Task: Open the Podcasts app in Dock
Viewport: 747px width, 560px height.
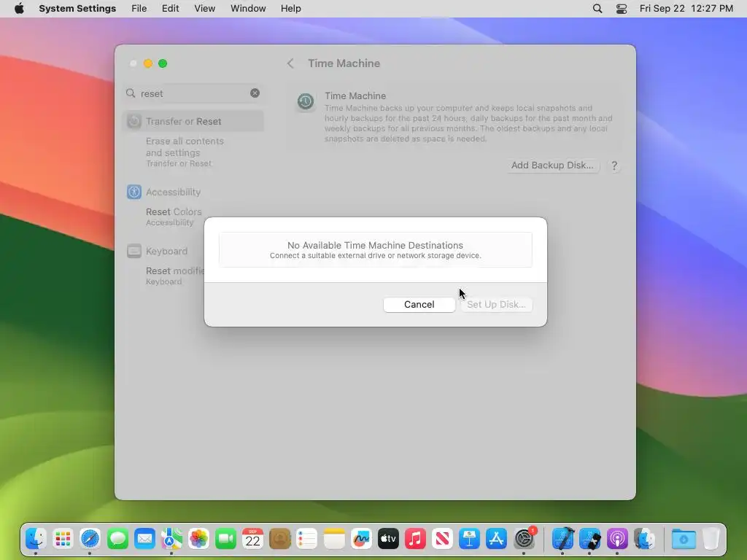Action: 617,539
